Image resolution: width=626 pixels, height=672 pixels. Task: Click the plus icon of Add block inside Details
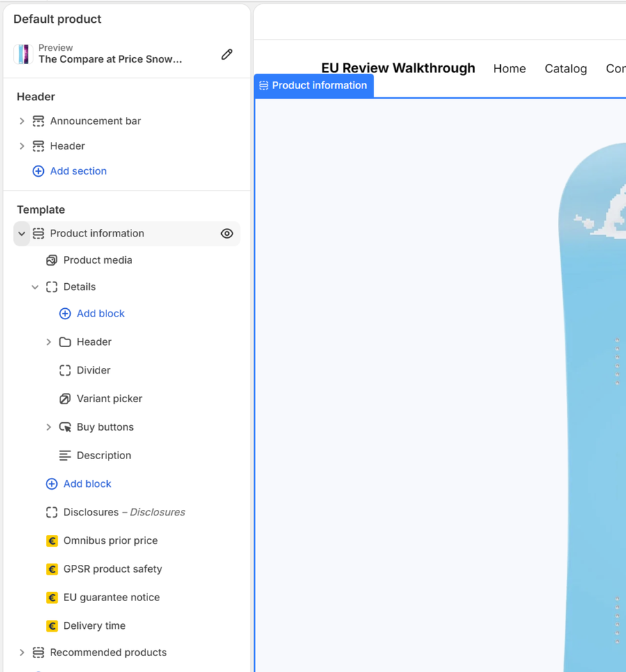point(65,314)
